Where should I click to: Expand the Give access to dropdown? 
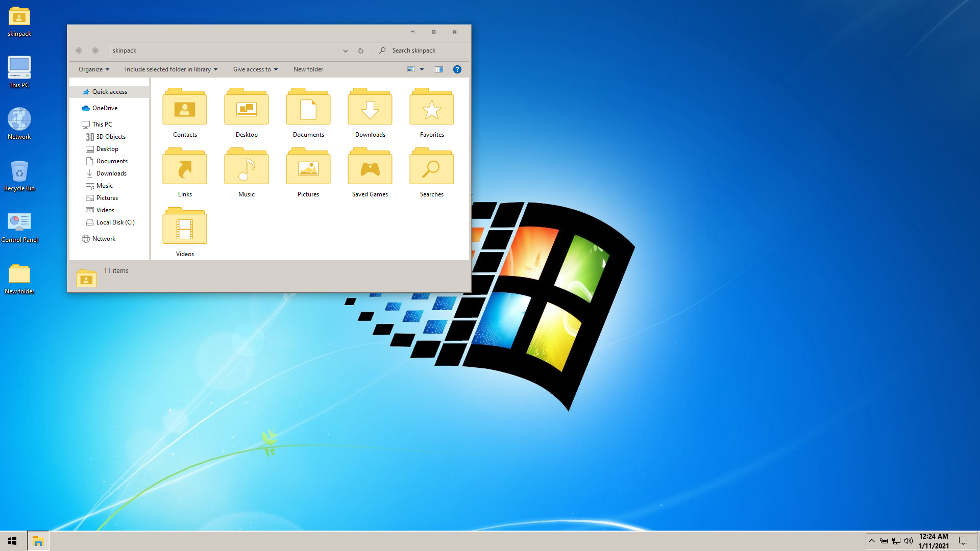point(255,69)
